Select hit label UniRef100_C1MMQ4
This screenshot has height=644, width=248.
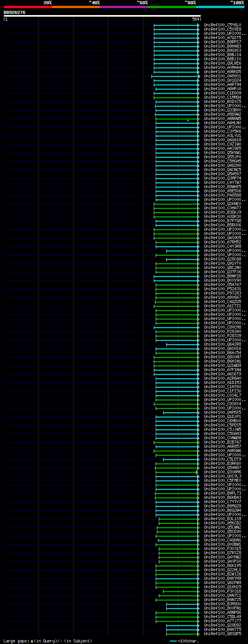tap(222, 97)
